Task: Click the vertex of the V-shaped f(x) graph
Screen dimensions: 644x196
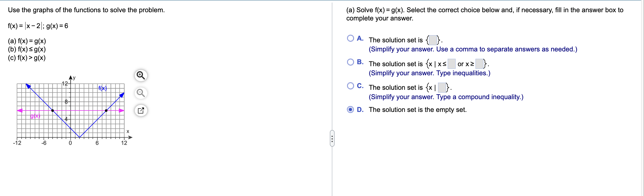Action: tap(79, 137)
